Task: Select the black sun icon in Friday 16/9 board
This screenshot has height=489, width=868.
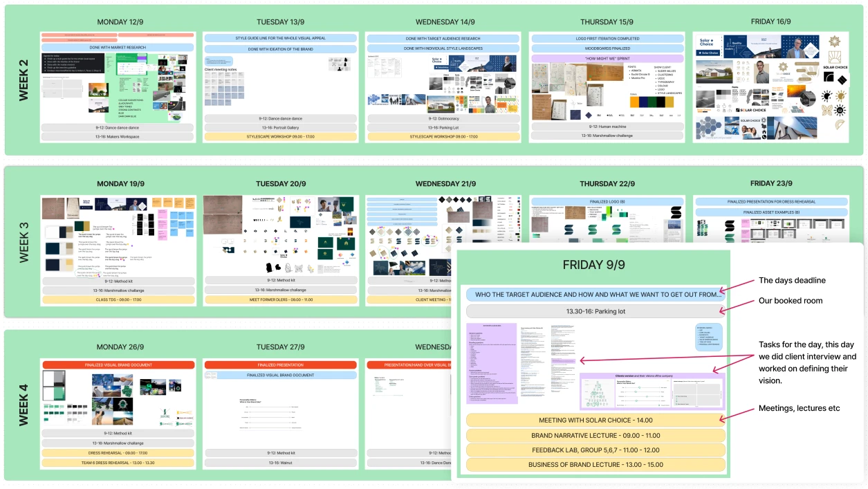Action: [x=827, y=96]
